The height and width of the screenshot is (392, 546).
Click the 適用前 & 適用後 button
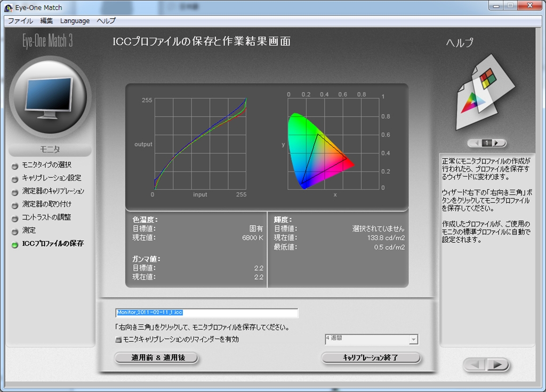[x=156, y=357]
